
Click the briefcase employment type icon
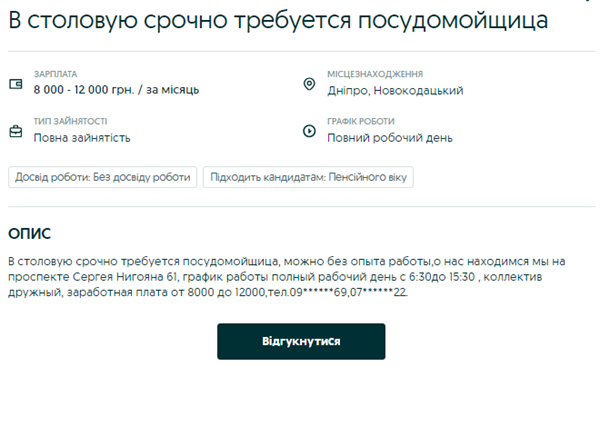pos(16,131)
